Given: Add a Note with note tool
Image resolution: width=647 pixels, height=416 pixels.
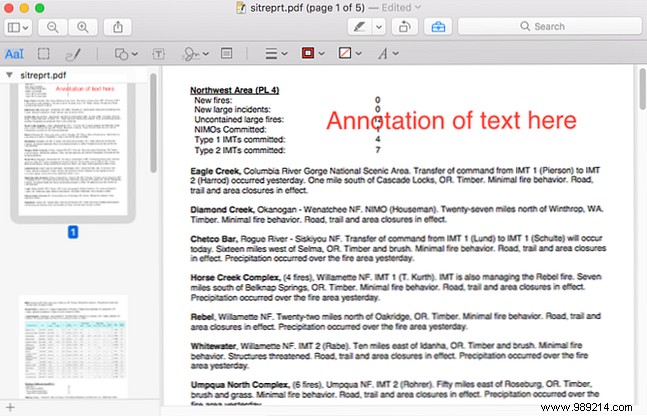Looking at the screenshot, I should pos(227,53).
